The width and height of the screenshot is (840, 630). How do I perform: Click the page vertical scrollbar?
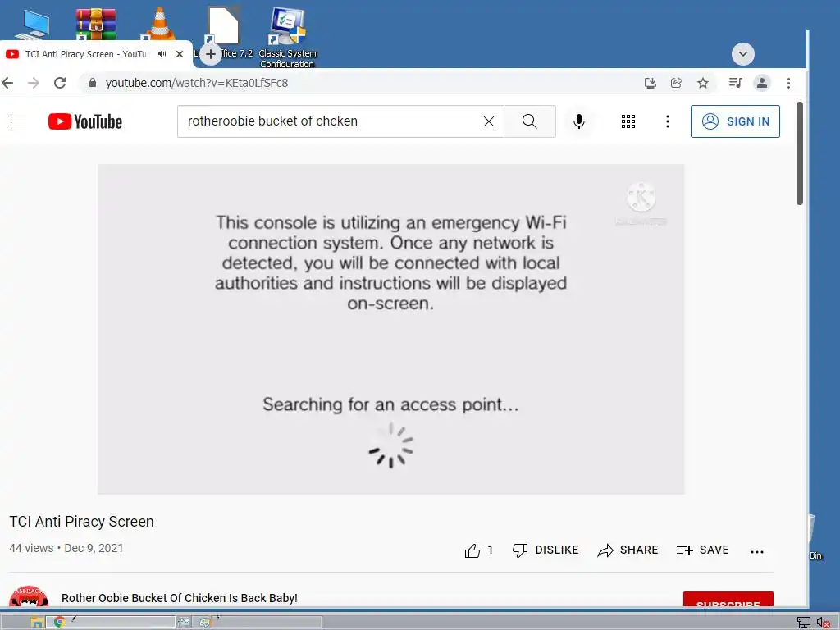pos(799,153)
